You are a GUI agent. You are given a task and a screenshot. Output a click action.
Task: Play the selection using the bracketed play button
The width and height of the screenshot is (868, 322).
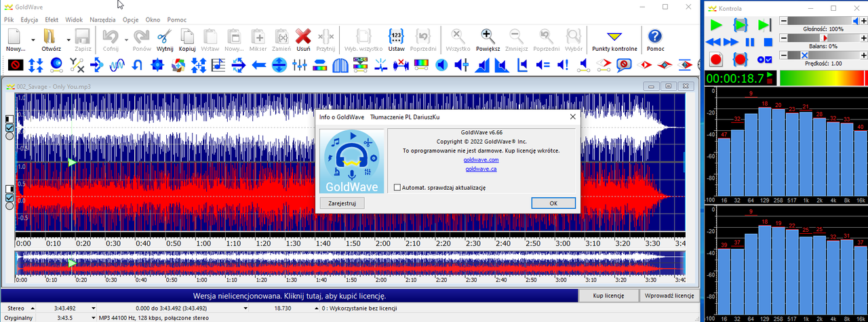[741, 25]
